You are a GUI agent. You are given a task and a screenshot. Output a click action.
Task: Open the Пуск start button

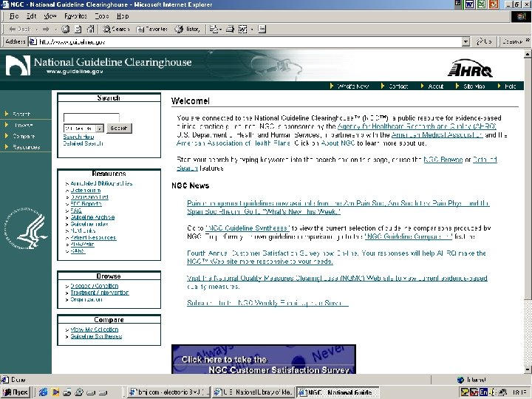tap(16, 392)
